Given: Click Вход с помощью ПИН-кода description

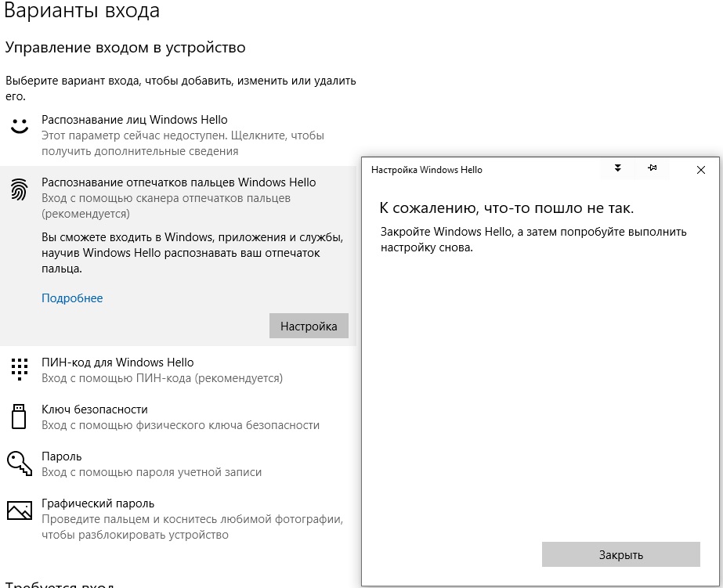Looking at the screenshot, I should [x=162, y=378].
